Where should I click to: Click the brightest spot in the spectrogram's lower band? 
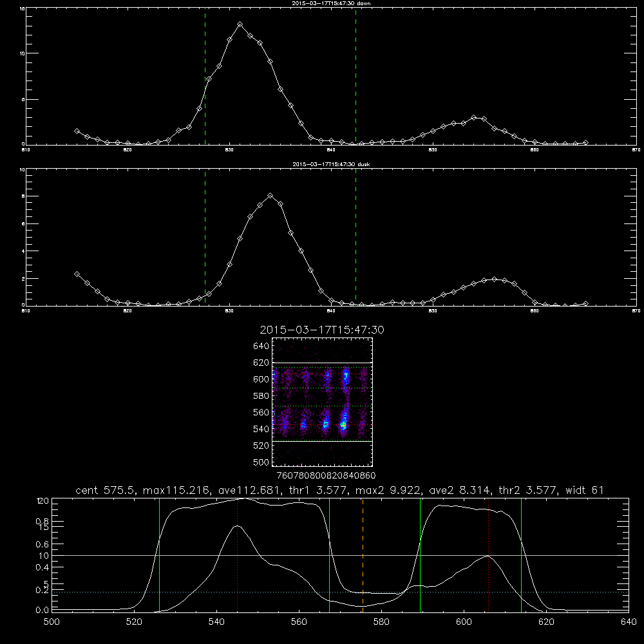click(x=343, y=426)
